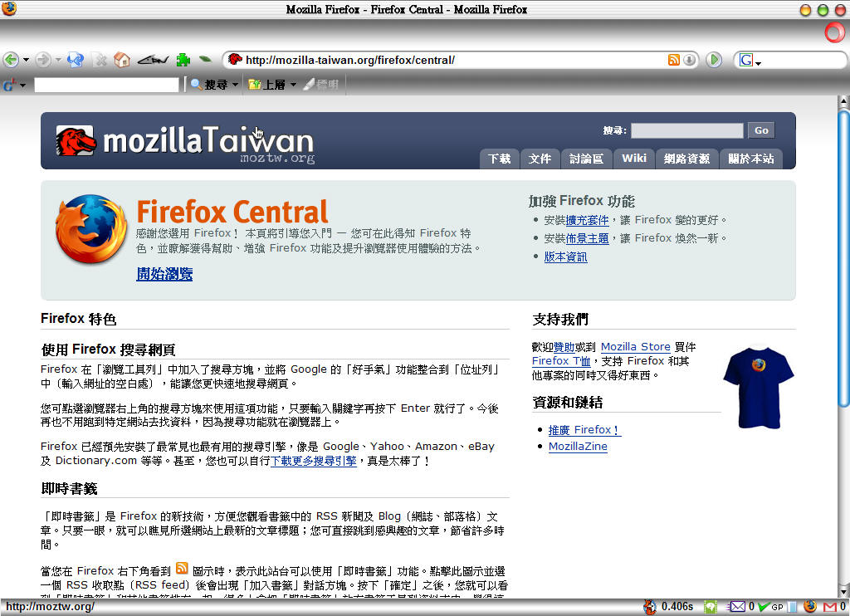The height and width of the screenshot is (616, 850).
Task: Click the 上層 up-folder toolbar button
Action: [266, 85]
